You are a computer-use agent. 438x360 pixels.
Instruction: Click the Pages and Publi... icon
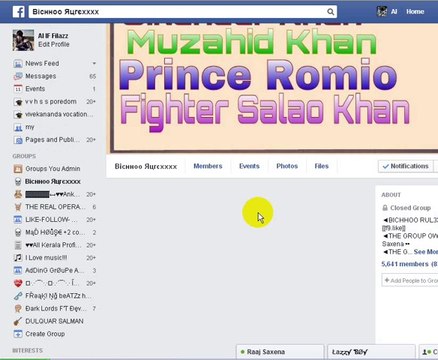pos(18,140)
